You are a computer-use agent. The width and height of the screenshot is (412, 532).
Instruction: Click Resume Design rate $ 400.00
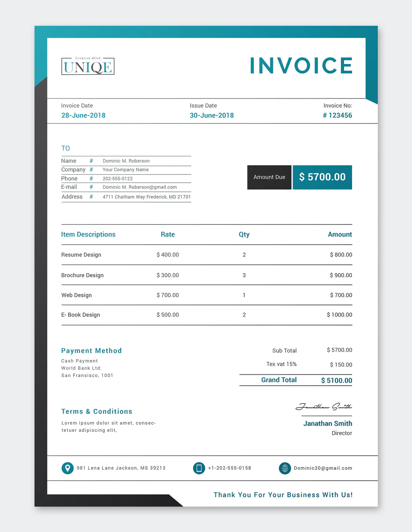(168, 255)
